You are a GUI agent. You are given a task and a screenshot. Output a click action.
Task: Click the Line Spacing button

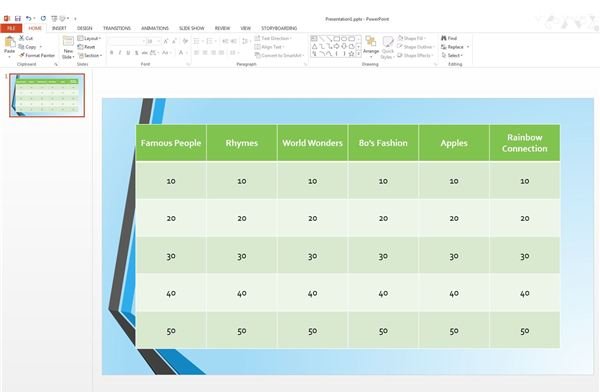(246, 41)
